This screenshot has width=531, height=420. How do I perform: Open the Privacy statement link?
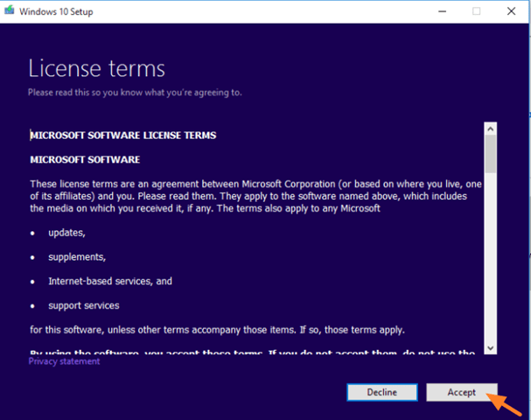click(64, 361)
